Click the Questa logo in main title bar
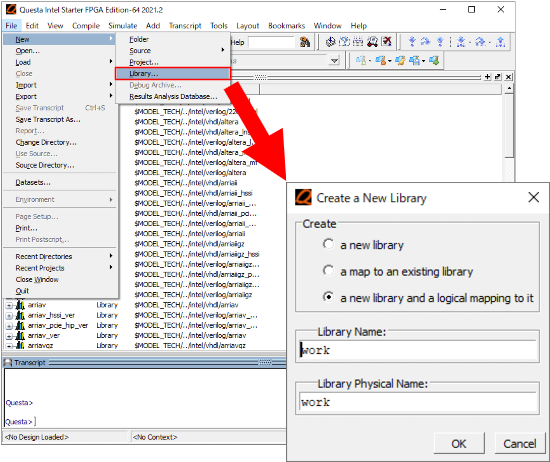Viewport: 550px width, 462px height. pyautogui.click(x=11, y=9)
